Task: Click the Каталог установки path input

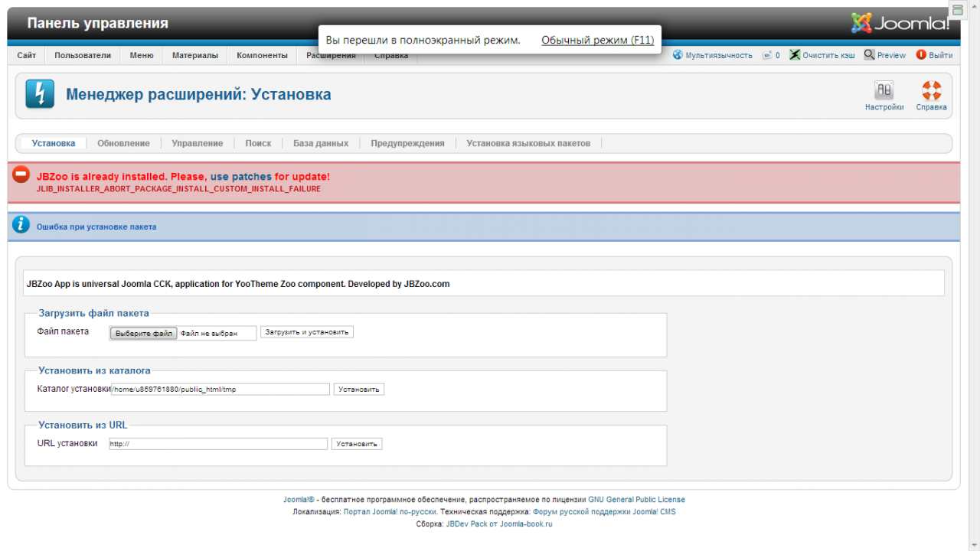Action: tap(220, 390)
